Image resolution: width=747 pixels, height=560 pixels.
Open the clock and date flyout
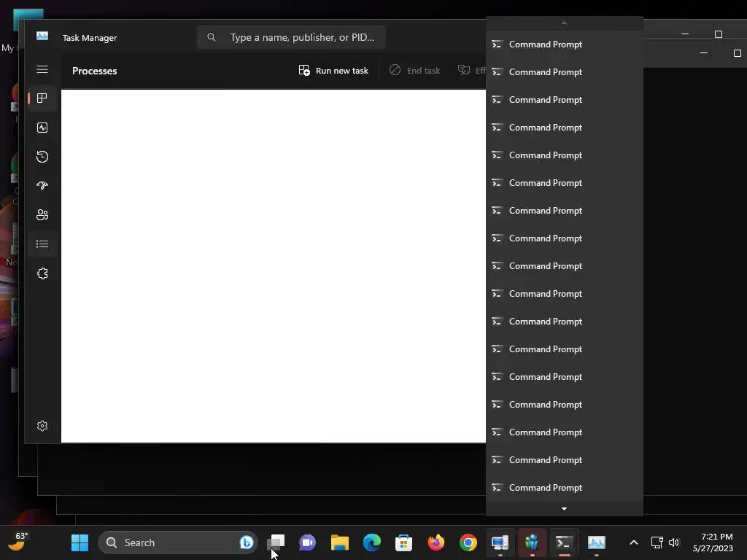tap(713, 542)
